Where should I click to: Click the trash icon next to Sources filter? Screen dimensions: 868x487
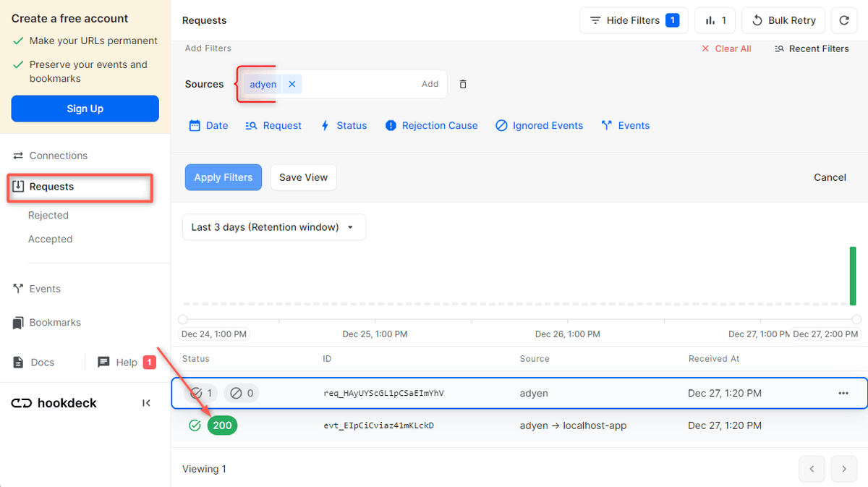click(x=462, y=84)
